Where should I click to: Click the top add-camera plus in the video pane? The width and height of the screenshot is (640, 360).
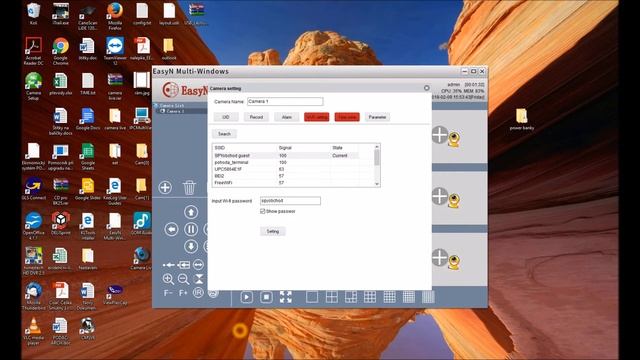pyautogui.click(x=440, y=135)
